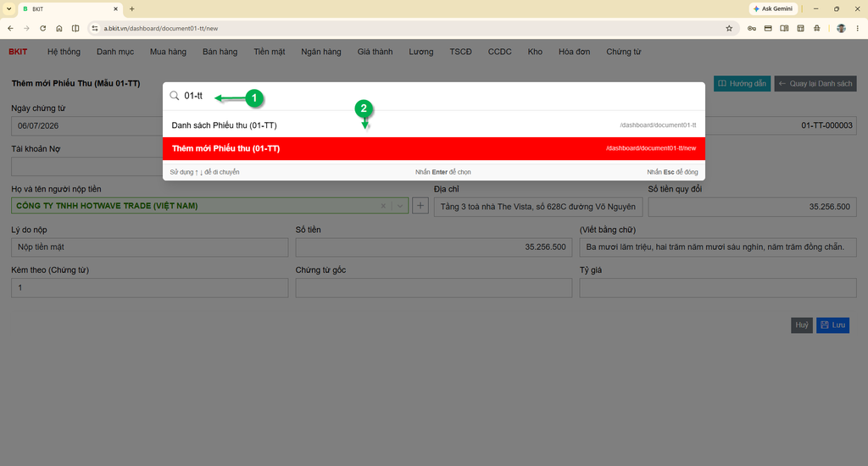
Task: Open the Lương menu
Action: [421, 52]
